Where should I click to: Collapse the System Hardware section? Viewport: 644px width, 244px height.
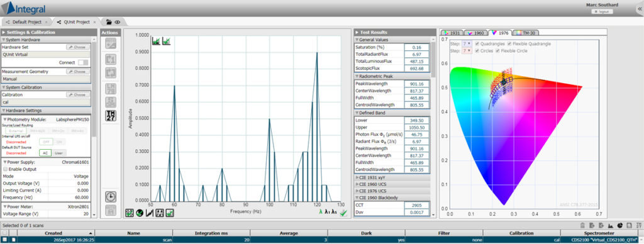pos(4,40)
